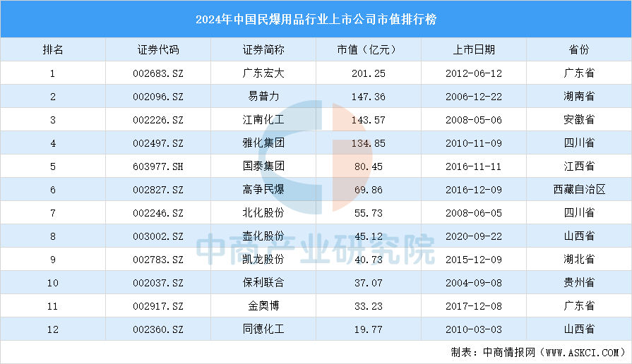Click rank number 12
The image size is (632, 364).
(53, 330)
